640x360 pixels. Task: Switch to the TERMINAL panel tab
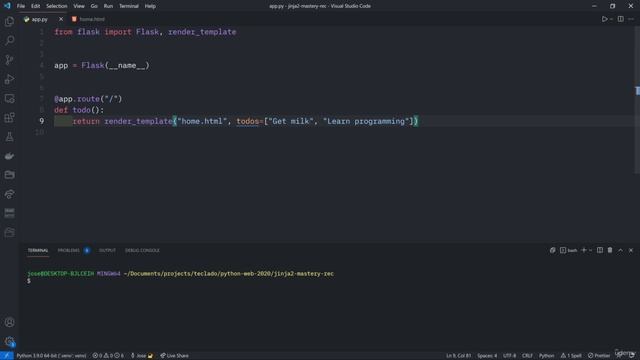(38, 250)
